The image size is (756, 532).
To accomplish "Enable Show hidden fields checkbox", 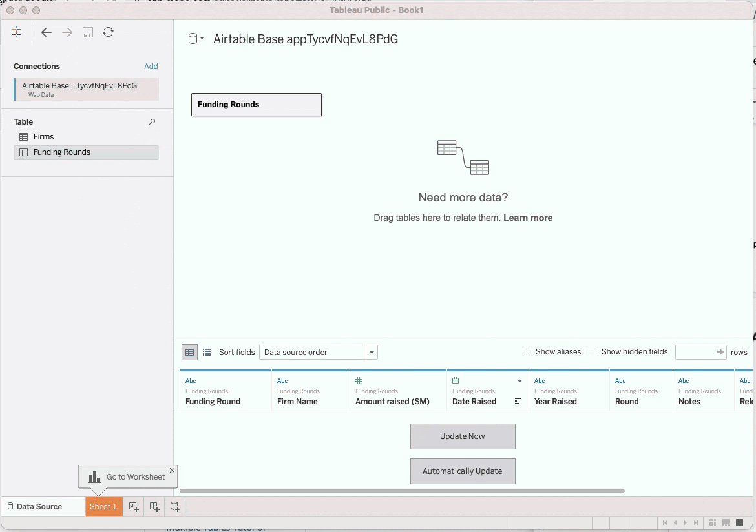I will point(594,352).
